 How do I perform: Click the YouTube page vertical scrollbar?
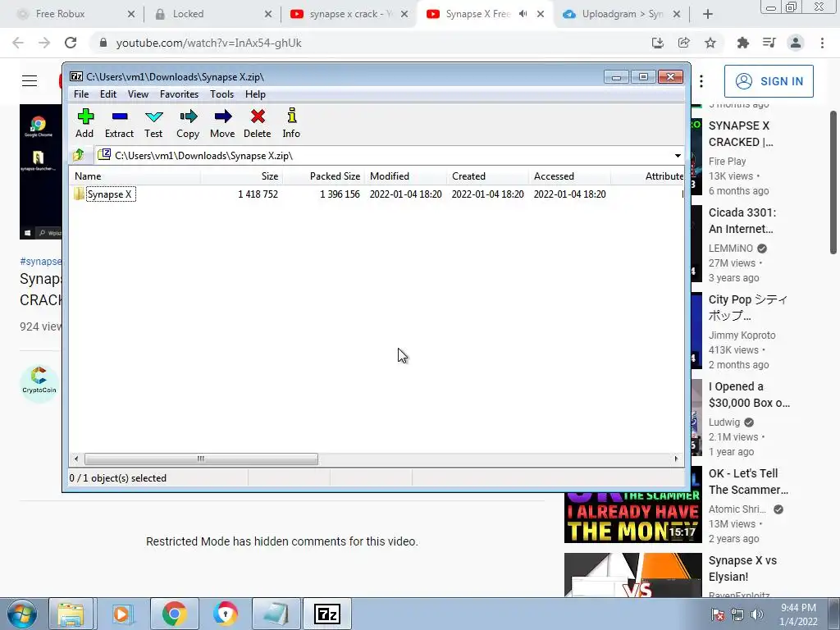[833, 182]
